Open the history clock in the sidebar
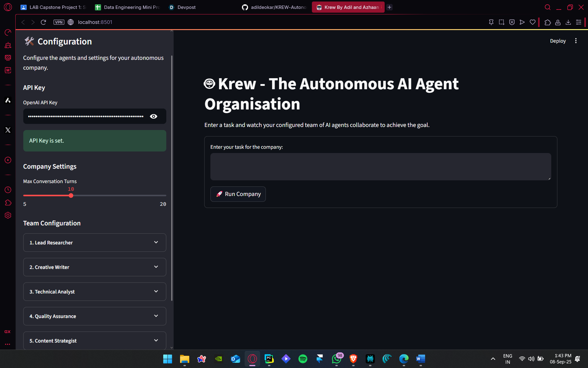 [x=8, y=190]
